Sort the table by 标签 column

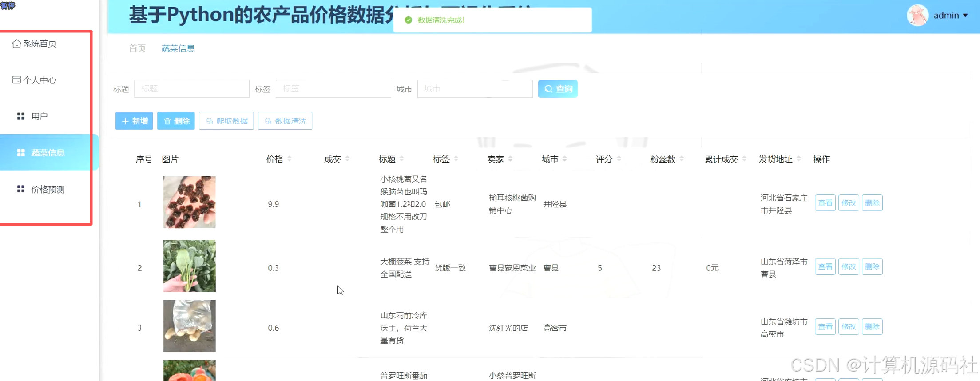(456, 159)
